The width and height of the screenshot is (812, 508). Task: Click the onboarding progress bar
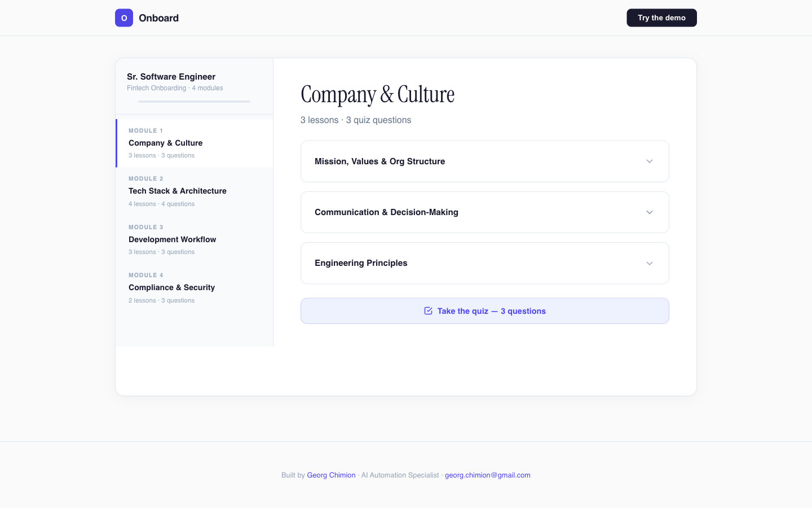coord(195,102)
